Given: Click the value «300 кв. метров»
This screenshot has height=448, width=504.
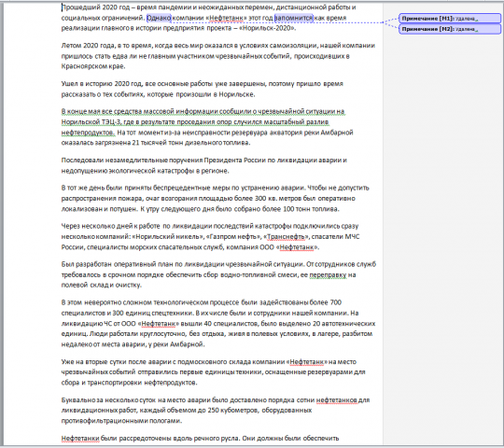Looking at the screenshot, I should point(277,198).
